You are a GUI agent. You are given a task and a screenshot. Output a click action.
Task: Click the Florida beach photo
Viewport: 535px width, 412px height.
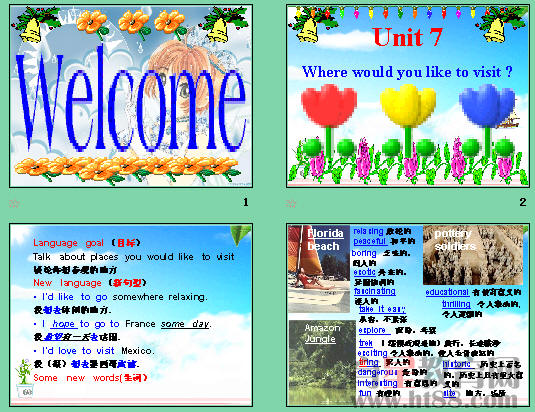pos(319,269)
